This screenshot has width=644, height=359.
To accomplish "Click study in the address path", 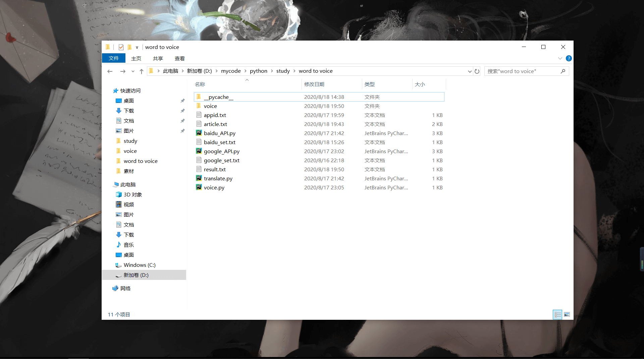I will click(x=283, y=71).
